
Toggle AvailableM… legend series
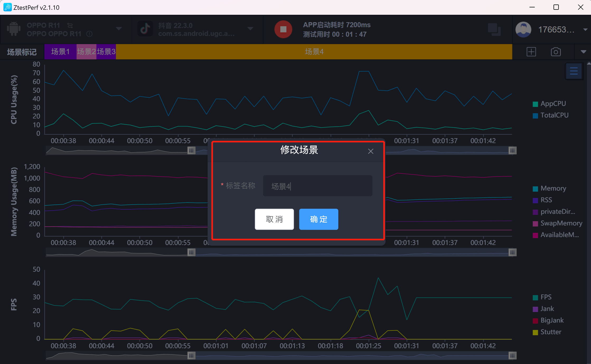click(x=556, y=235)
